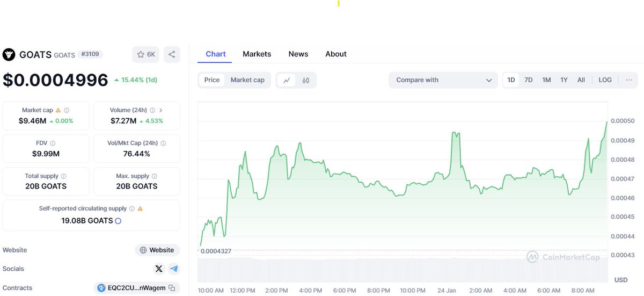Click the 0.00050 price axis label
This screenshot has width=644, height=296.
tap(623, 121)
